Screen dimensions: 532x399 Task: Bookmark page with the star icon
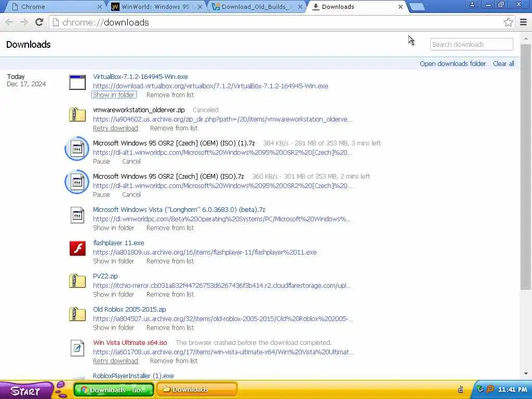coord(508,22)
